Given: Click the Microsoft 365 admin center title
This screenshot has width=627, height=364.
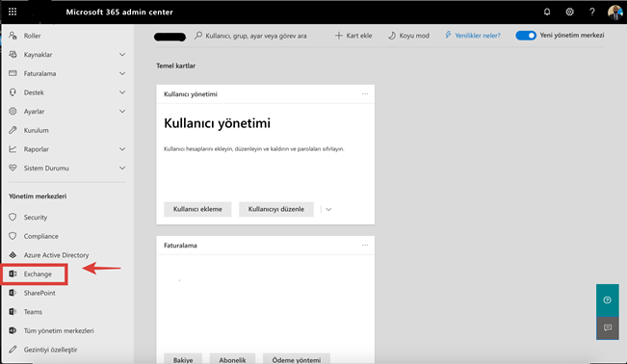Looking at the screenshot, I should click(x=119, y=12).
